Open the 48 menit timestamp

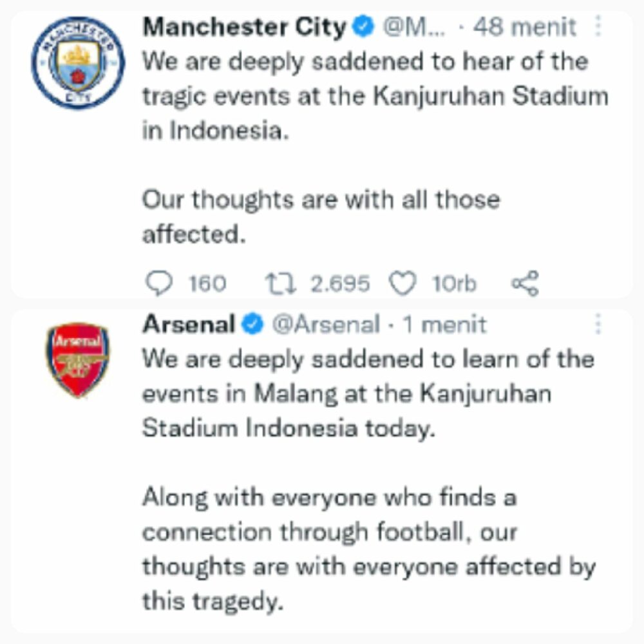[x=525, y=27]
